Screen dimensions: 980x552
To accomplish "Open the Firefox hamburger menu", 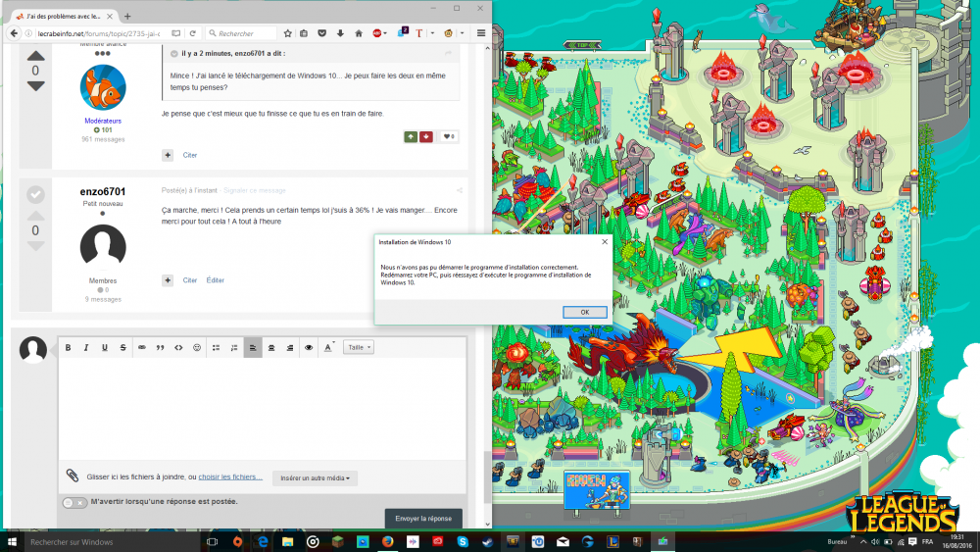I will pyautogui.click(x=481, y=33).
